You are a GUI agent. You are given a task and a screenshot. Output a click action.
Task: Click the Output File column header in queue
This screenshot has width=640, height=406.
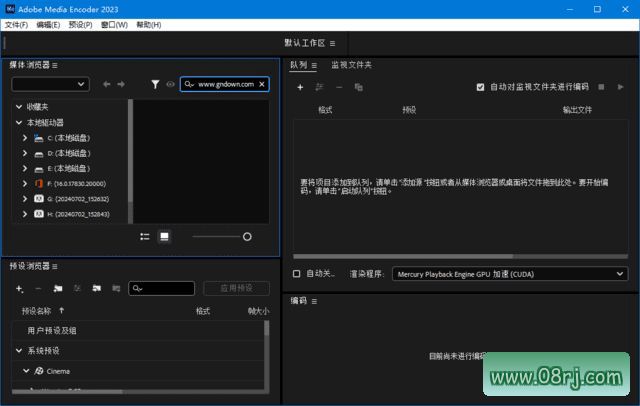pyautogui.click(x=577, y=110)
